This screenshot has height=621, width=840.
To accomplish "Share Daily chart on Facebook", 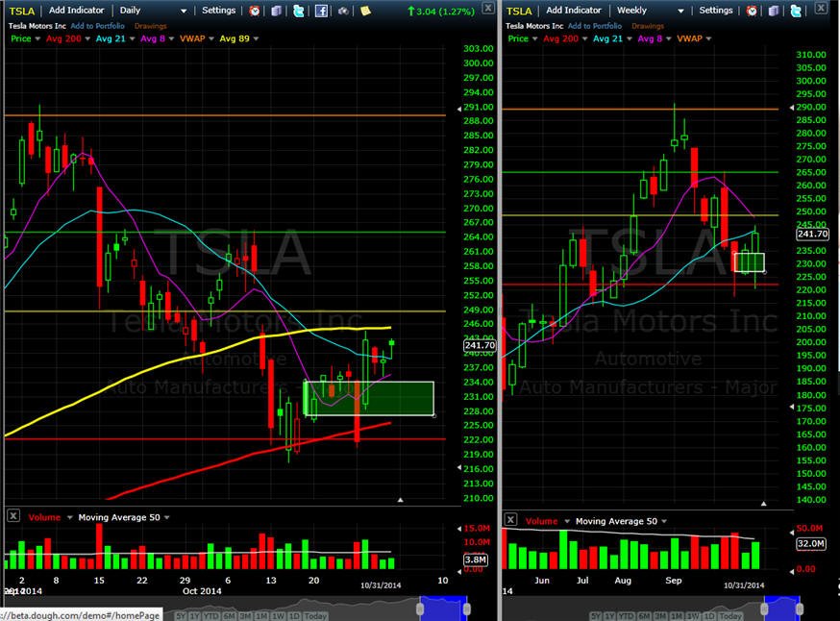I will coord(321,11).
